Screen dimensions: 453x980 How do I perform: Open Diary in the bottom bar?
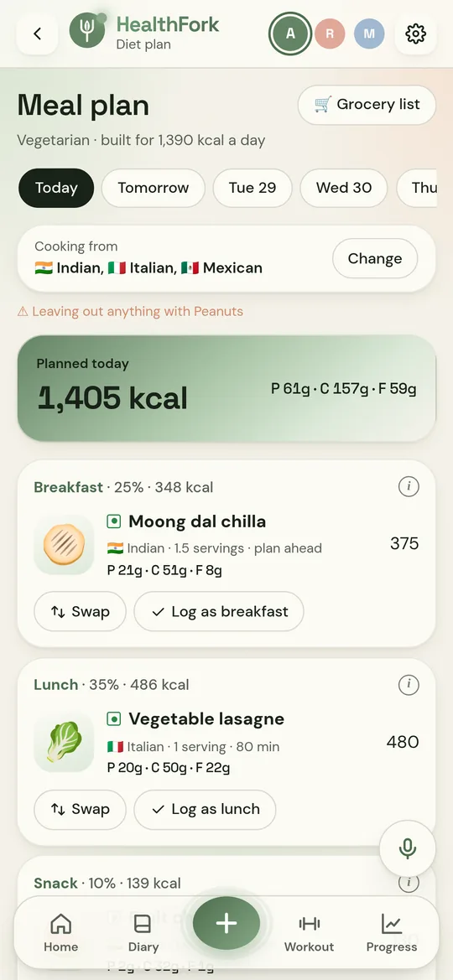(x=143, y=932)
